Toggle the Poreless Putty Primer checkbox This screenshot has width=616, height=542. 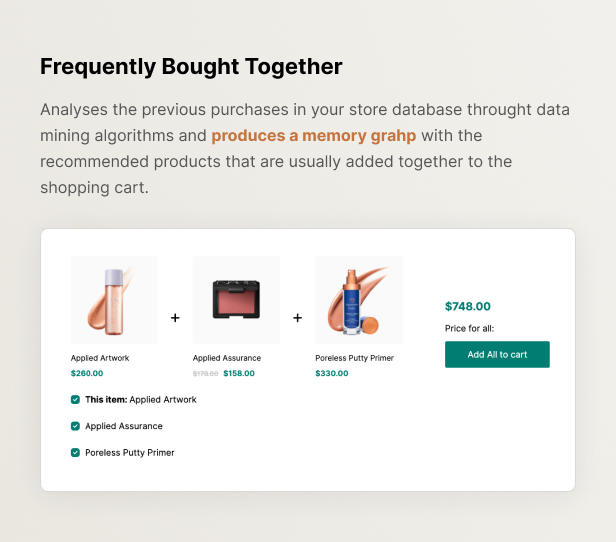(x=75, y=452)
